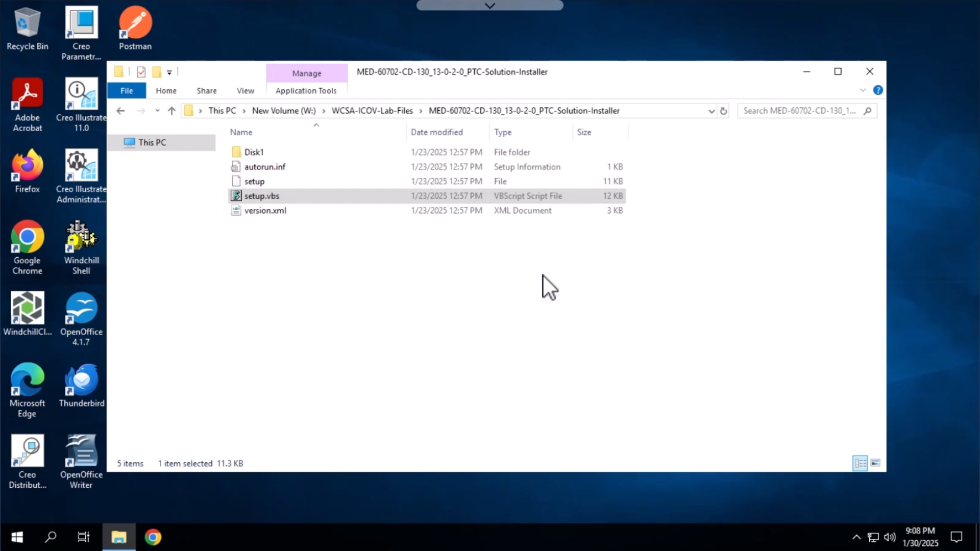The image size is (980, 551).
Task: Launch Creo Illustrate 11.0 shortcut
Action: pyautogui.click(x=81, y=105)
